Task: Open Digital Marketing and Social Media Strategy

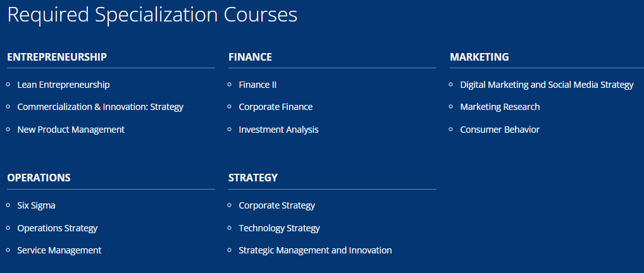Action: [x=547, y=85]
